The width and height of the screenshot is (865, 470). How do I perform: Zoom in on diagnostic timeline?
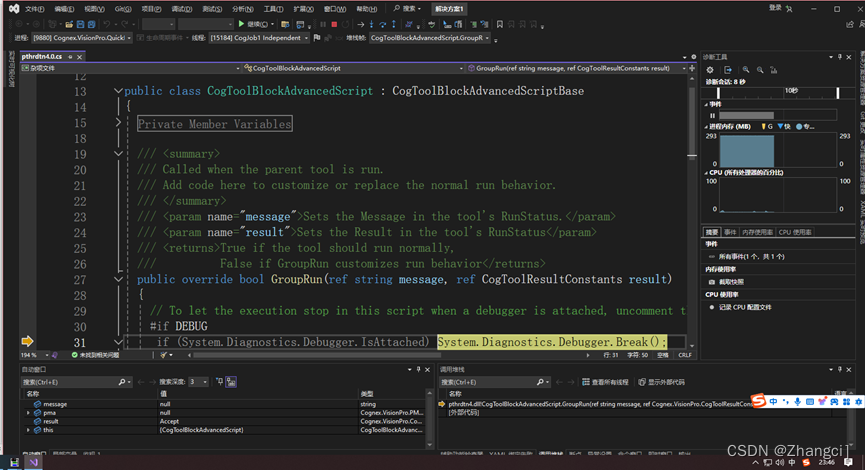[746, 70]
